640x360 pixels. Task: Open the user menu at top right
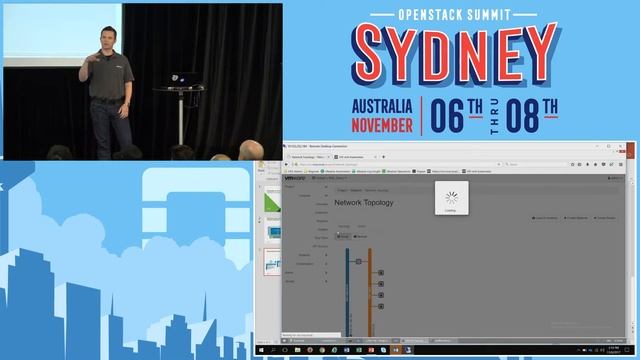coord(615,178)
